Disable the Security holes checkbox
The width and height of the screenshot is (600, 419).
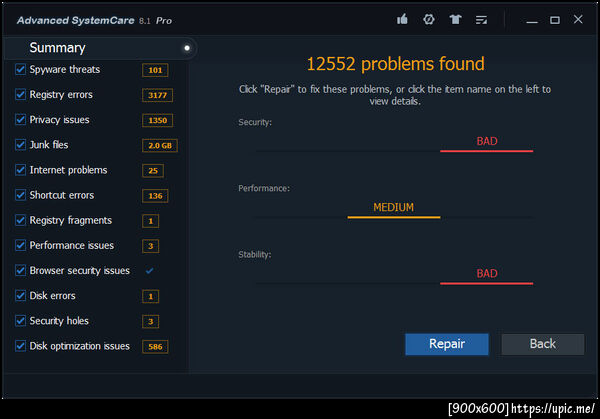click(20, 321)
